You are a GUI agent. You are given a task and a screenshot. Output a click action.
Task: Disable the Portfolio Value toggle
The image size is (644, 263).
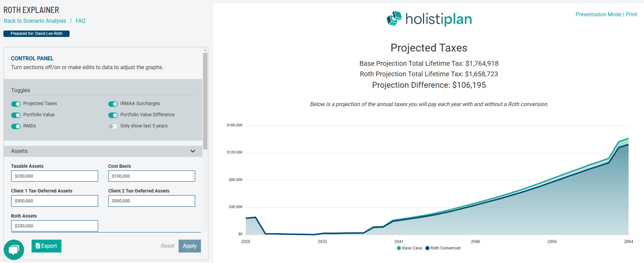pos(16,115)
